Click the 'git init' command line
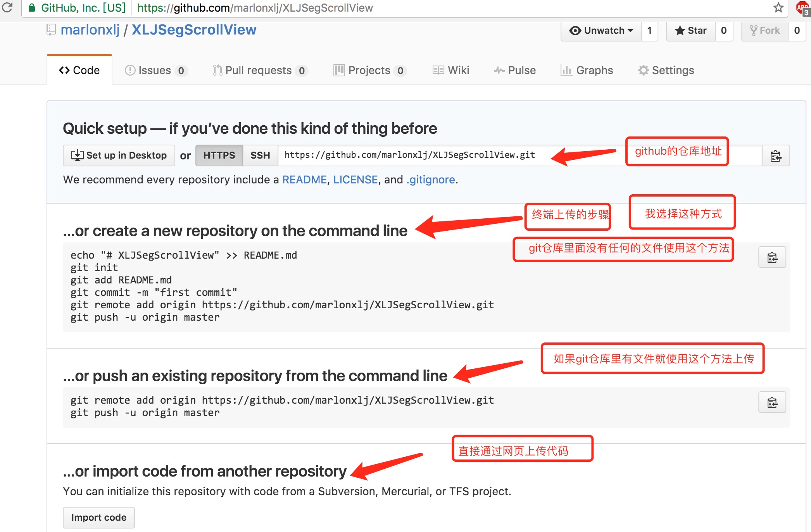Screen dimensions: 811x532 click(x=94, y=268)
